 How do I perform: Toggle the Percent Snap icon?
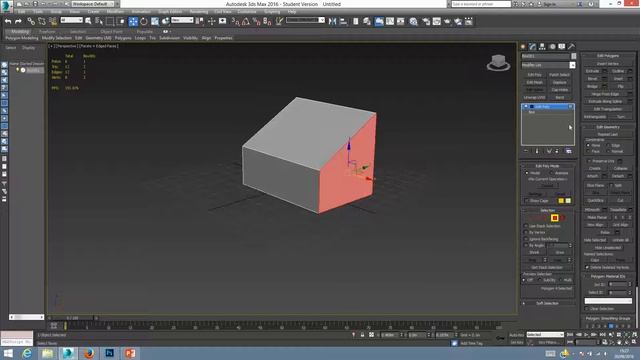coord(256,21)
